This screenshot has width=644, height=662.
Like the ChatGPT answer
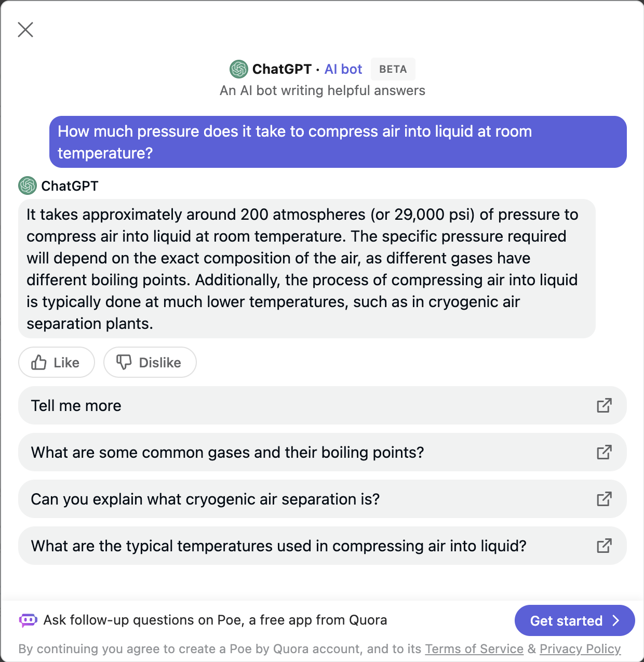tap(57, 362)
